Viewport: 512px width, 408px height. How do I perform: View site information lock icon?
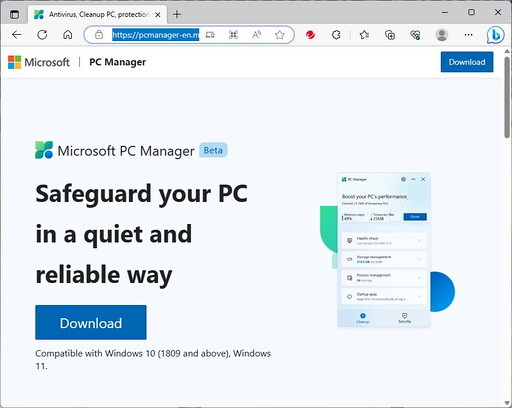tap(99, 34)
